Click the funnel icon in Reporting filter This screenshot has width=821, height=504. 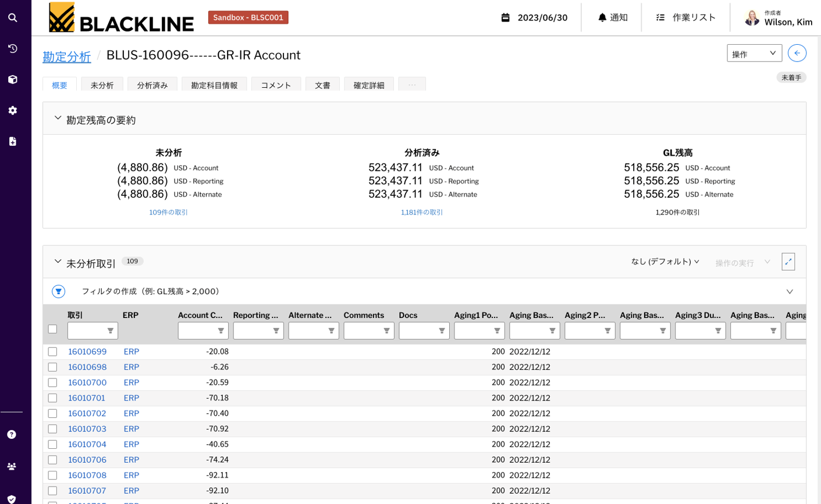(x=276, y=331)
